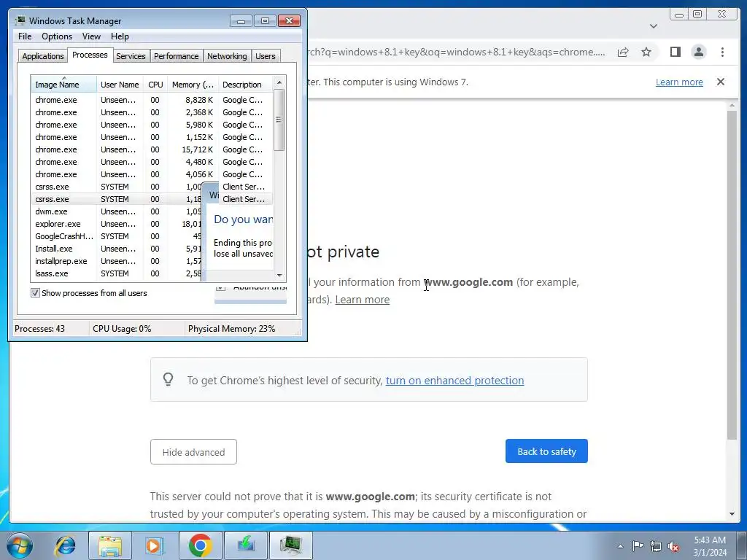Switch to Users tab
The width and height of the screenshot is (747, 560).
[266, 55]
